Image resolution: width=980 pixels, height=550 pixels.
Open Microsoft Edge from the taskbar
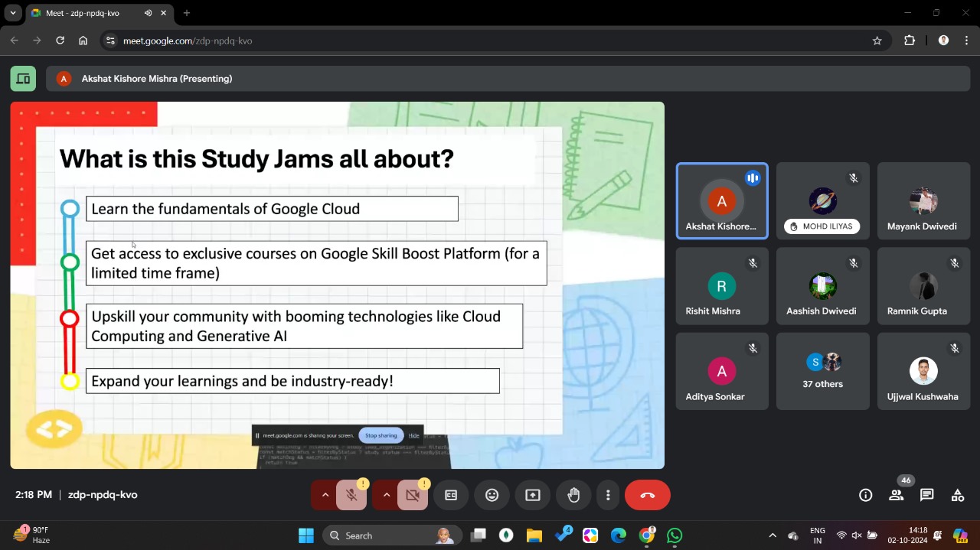(619, 535)
